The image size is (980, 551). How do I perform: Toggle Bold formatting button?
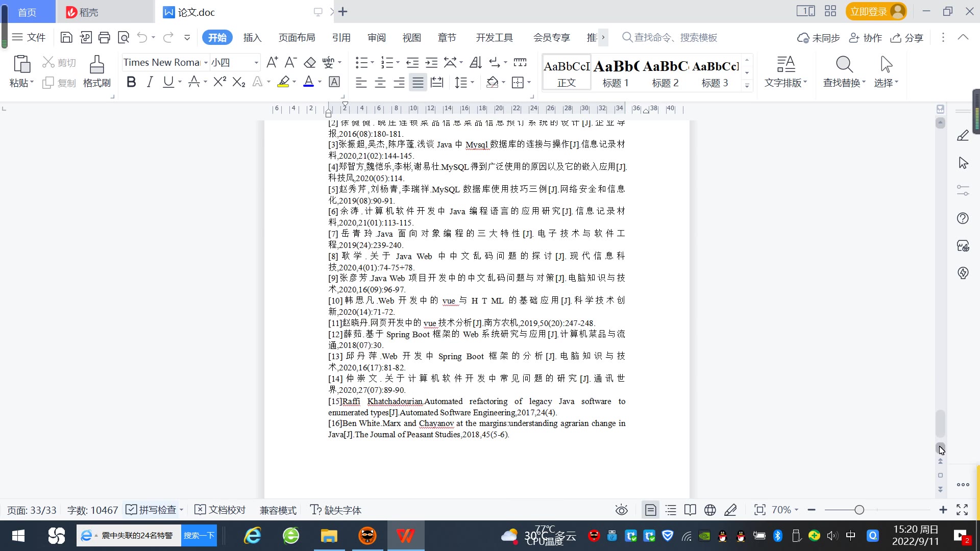pyautogui.click(x=131, y=82)
